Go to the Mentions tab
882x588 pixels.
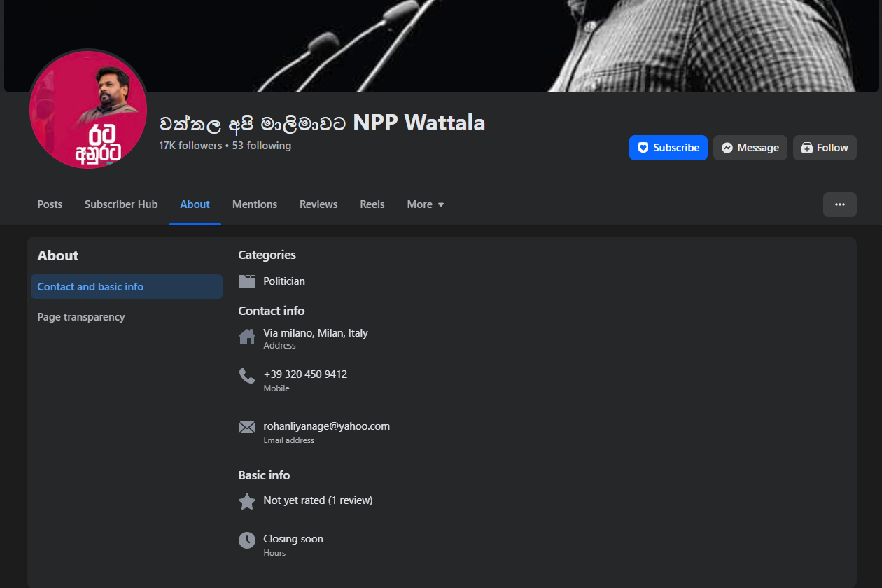pyautogui.click(x=255, y=204)
